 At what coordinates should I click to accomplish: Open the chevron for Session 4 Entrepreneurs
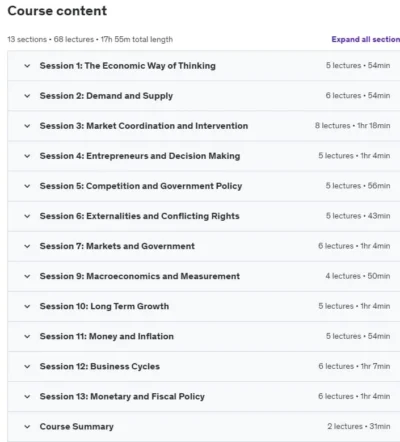coord(27,156)
